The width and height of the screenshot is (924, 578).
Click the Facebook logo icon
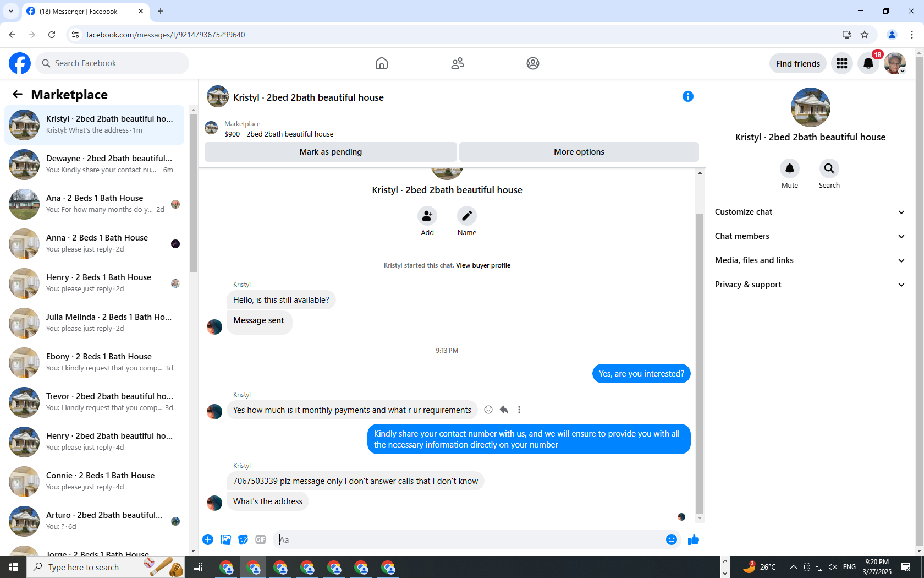click(x=20, y=63)
